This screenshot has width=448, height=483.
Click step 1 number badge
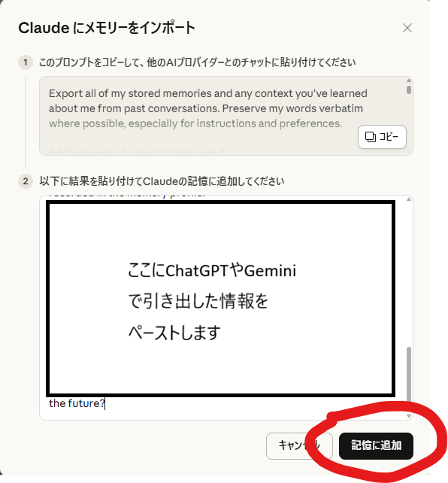point(26,62)
